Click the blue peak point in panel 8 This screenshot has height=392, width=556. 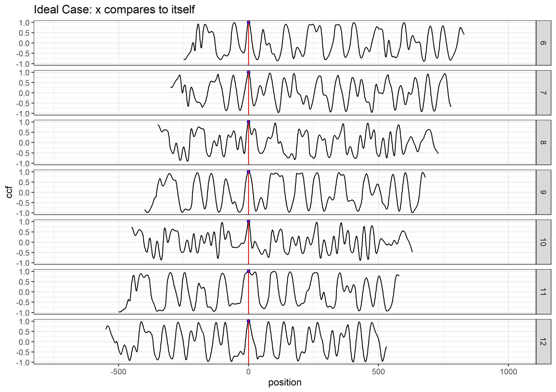249,122
